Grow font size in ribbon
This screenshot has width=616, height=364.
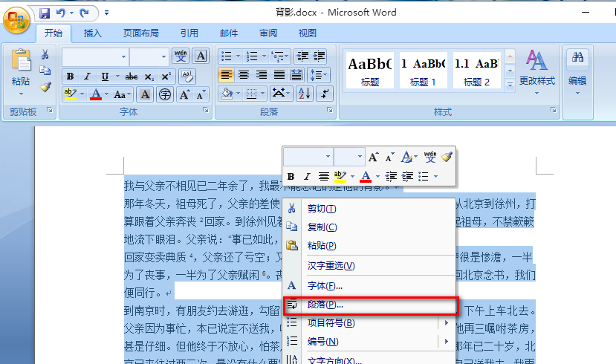[x=184, y=94]
